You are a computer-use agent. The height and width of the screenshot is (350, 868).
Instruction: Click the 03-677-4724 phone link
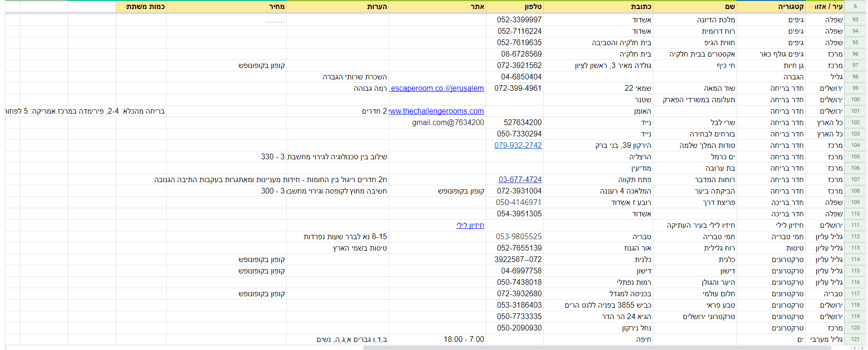[x=520, y=180]
